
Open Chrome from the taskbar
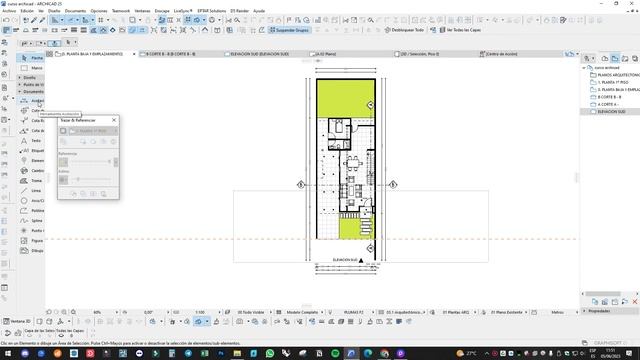(384, 353)
